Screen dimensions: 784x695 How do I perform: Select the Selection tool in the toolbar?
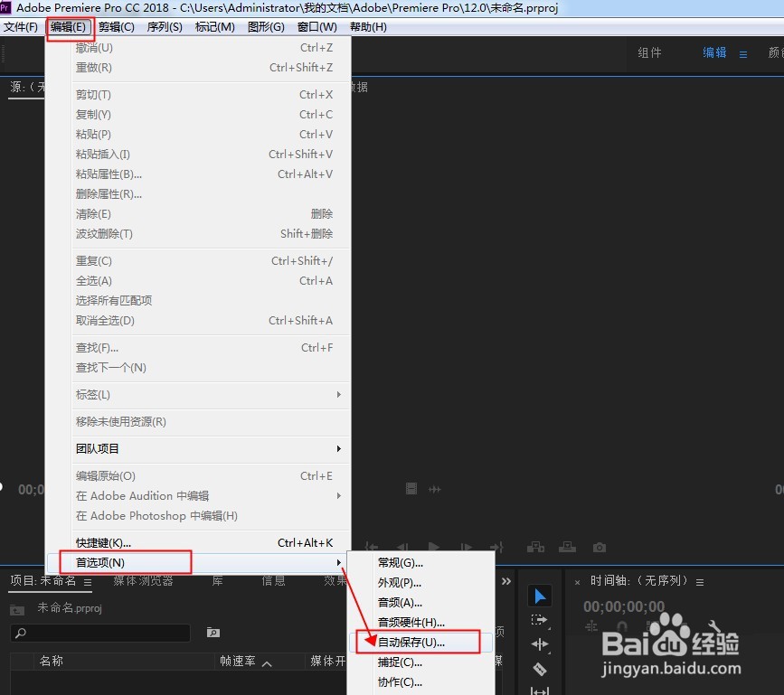click(540, 596)
